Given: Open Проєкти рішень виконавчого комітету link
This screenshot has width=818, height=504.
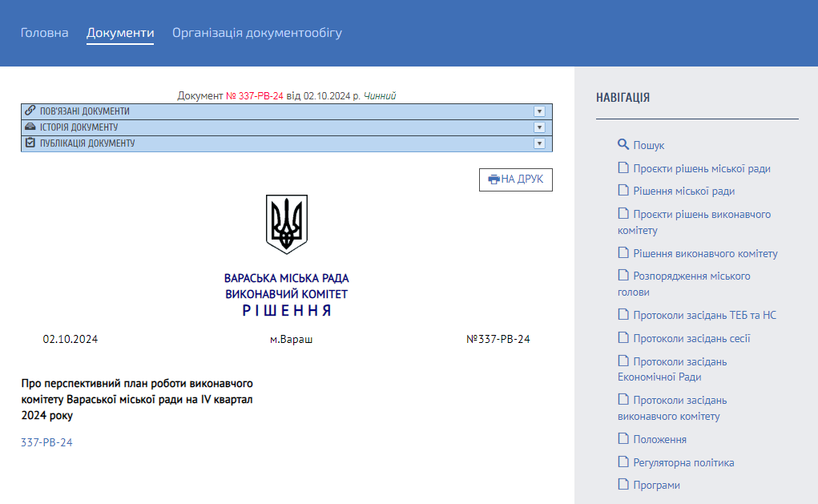Looking at the screenshot, I should click(x=694, y=222).
